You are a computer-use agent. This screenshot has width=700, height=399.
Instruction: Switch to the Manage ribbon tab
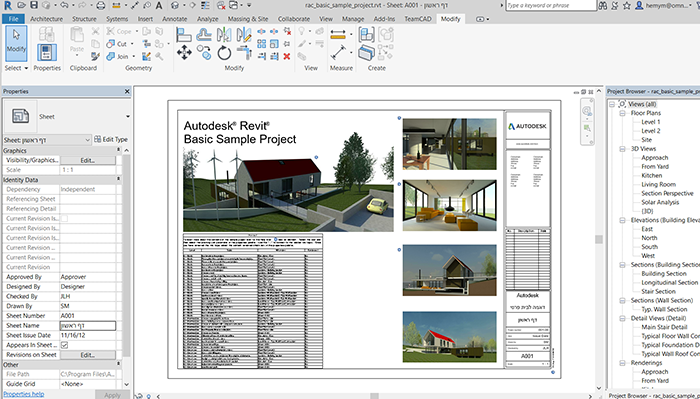pos(353,19)
